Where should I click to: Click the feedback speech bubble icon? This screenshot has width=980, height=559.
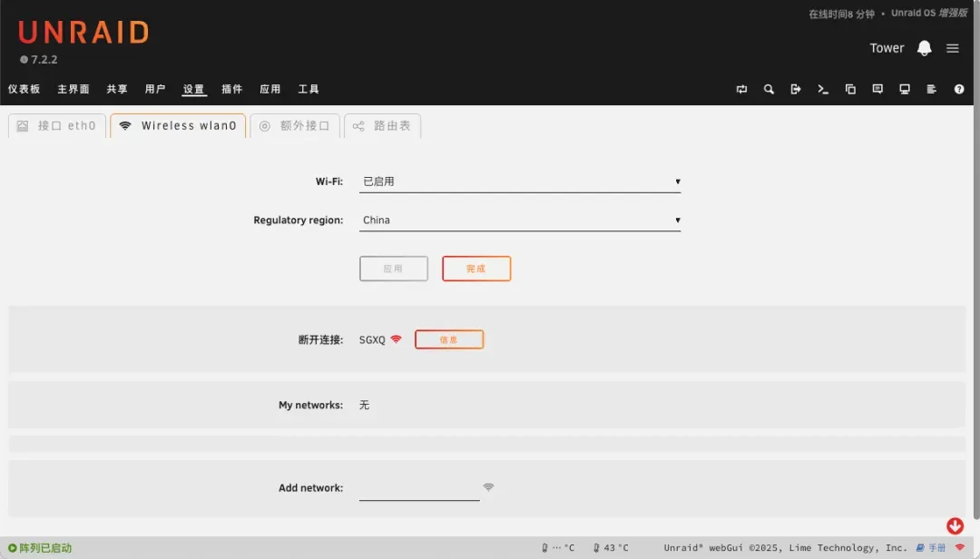(877, 89)
